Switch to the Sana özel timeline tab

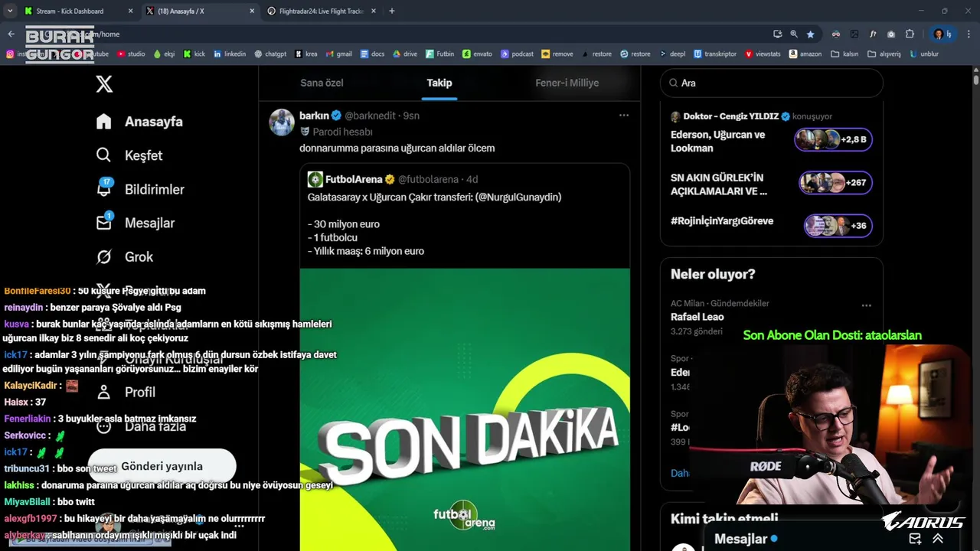(322, 83)
